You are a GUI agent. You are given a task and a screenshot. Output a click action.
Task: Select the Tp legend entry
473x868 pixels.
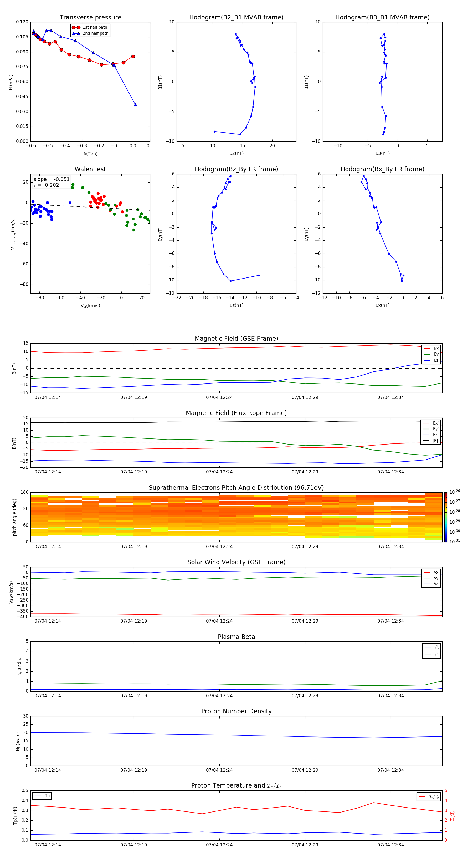point(42,796)
